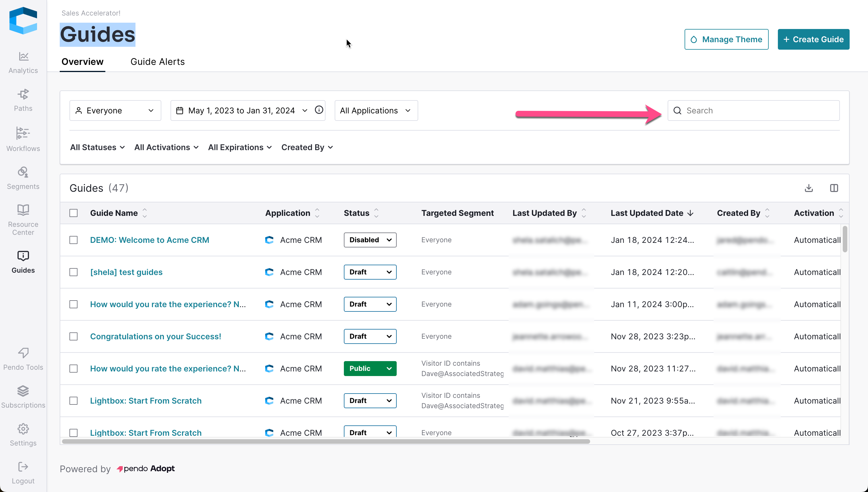Viewport: 868px width, 492px height.
Task: Click the vertical table scrollbar
Action: (x=845, y=239)
